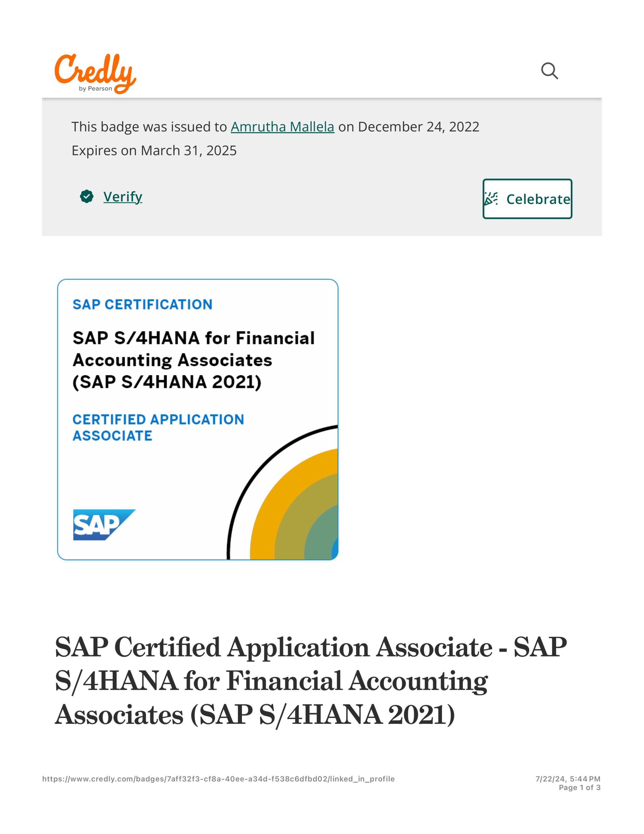
Task: Click the expiration date March 31, 2025
Action: coord(189,151)
